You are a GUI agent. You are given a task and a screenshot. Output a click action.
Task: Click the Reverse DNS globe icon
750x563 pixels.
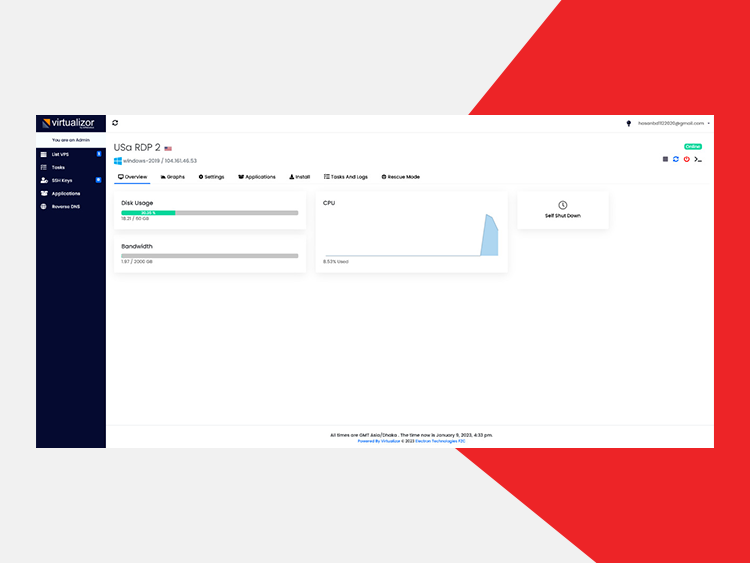(x=44, y=207)
